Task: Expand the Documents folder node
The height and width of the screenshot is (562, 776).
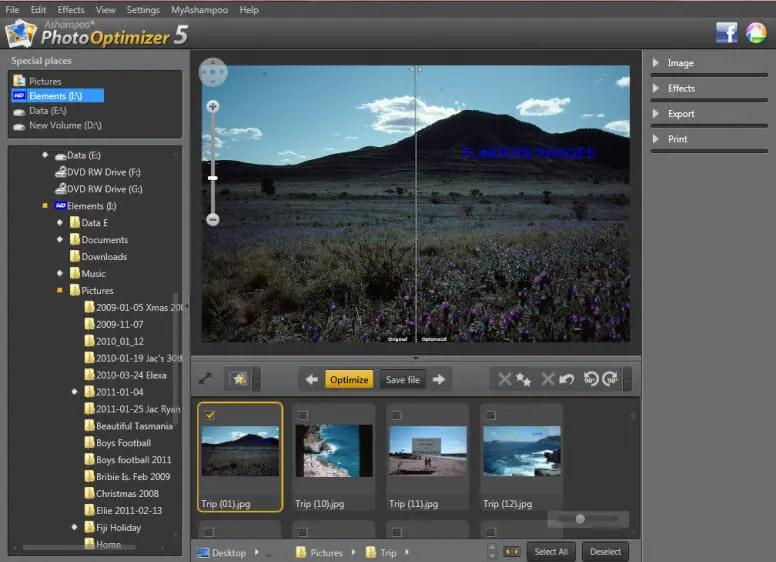Action: pyautogui.click(x=60, y=239)
